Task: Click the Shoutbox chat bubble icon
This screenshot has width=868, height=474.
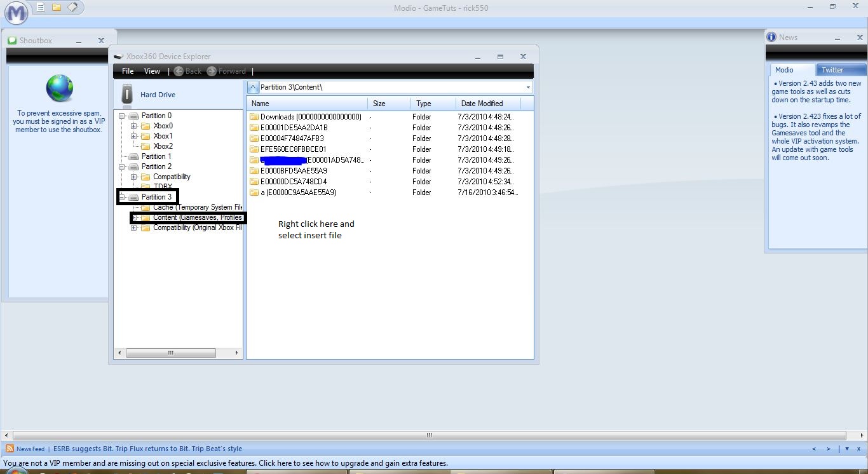Action: 12,41
